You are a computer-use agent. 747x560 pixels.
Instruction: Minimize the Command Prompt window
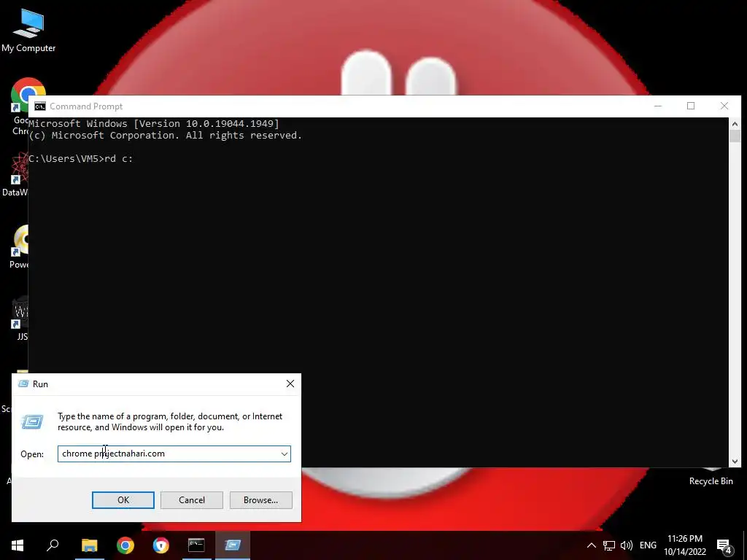658,106
